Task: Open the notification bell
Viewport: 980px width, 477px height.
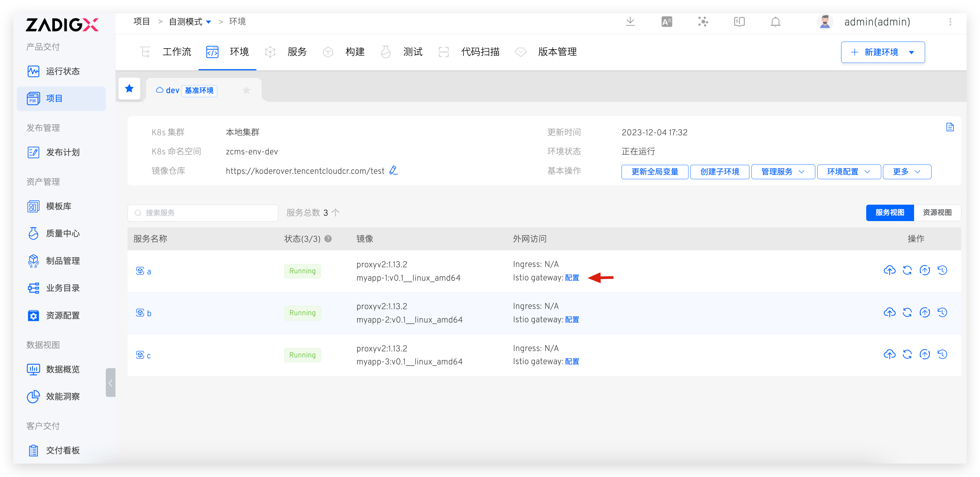Action: pyautogui.click(x=775, y=22)
